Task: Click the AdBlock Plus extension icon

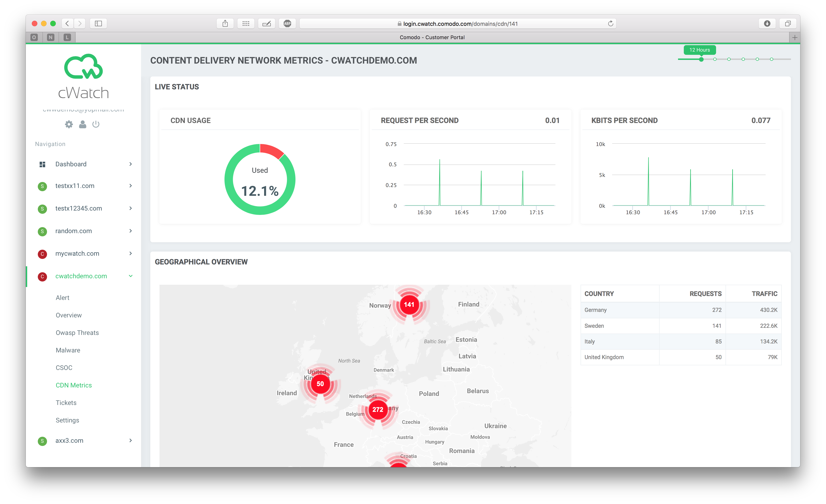Action: click(287, 23)
